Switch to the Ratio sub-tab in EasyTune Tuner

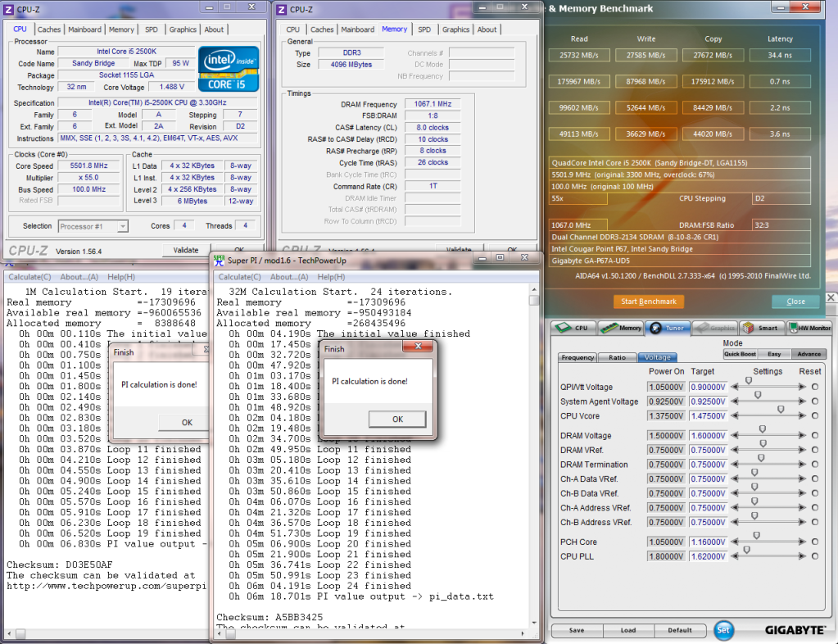tap(618, 357)
